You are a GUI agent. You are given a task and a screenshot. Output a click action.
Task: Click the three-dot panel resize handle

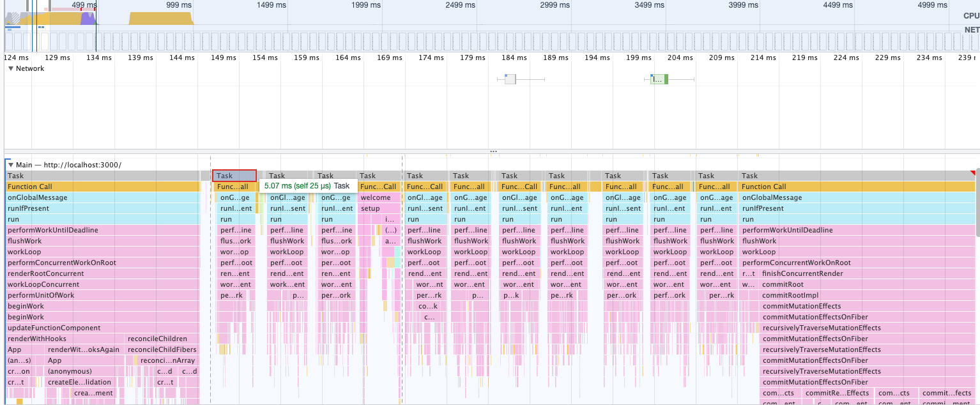(493, 151)
